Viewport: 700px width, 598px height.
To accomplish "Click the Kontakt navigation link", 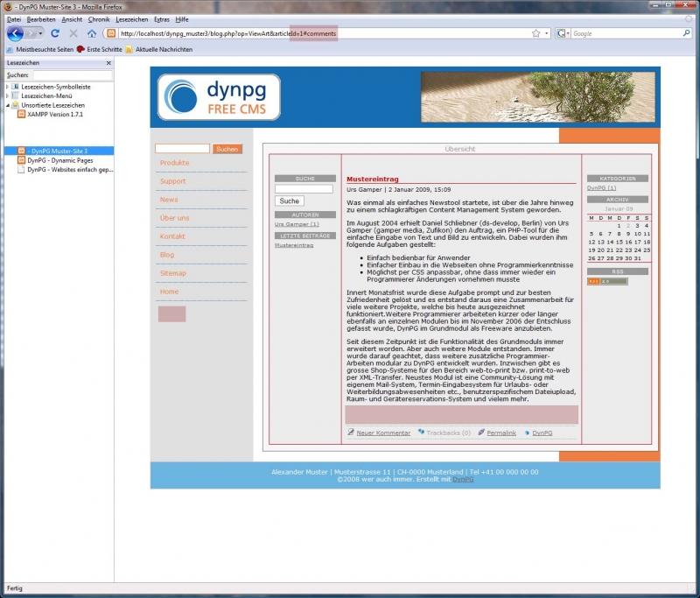I will tap(172, 236).
